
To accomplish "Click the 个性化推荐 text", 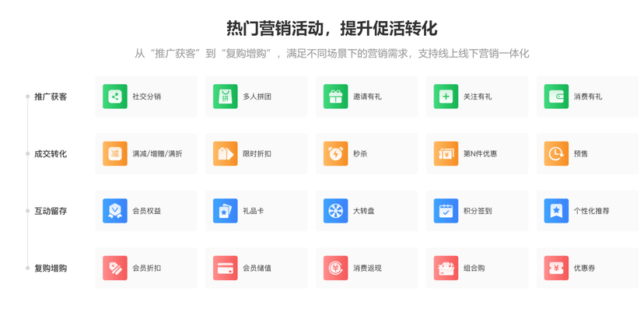I will [592, 211].
